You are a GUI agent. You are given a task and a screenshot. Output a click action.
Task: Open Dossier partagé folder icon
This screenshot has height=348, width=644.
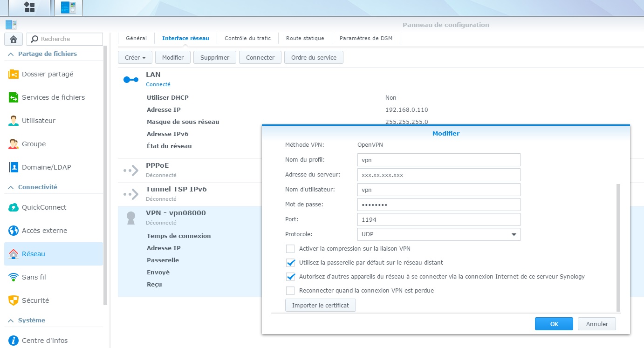[x=14, y=74]
